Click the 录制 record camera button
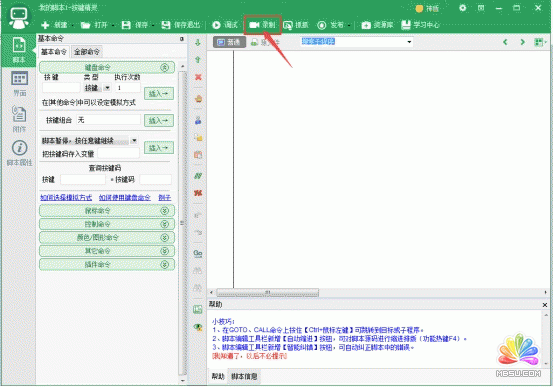Image resolution: width=553 pixels, height=387 pixels. pos(263,25)
